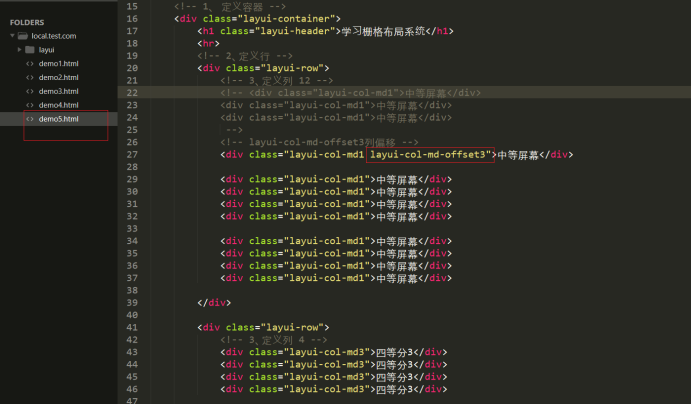692x405 pixels.
Task: Click the layui-row class on line 41
Action: (x=292, y=327)
